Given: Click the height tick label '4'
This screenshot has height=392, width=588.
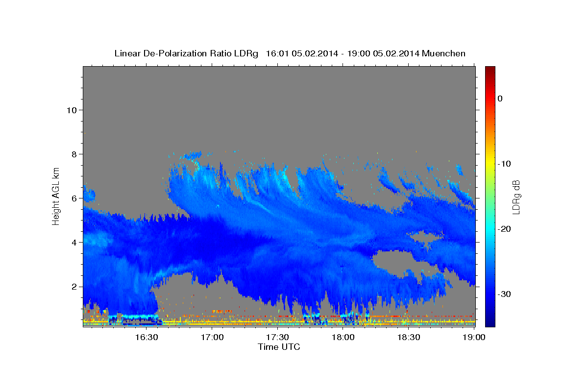Looking at the screenshot, I should [73, 242].
